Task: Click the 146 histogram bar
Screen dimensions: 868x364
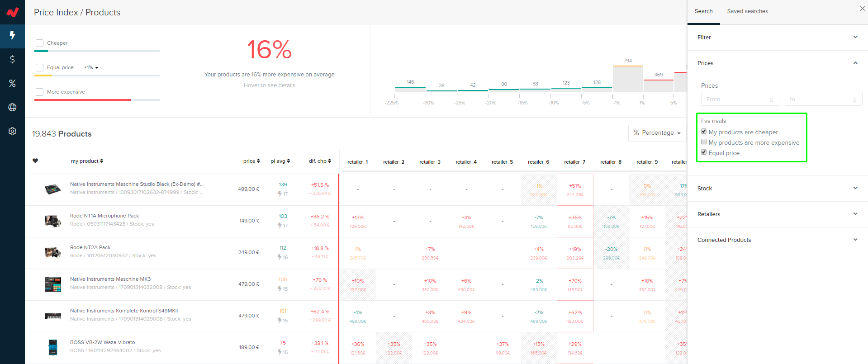Action: pos(410,89)
